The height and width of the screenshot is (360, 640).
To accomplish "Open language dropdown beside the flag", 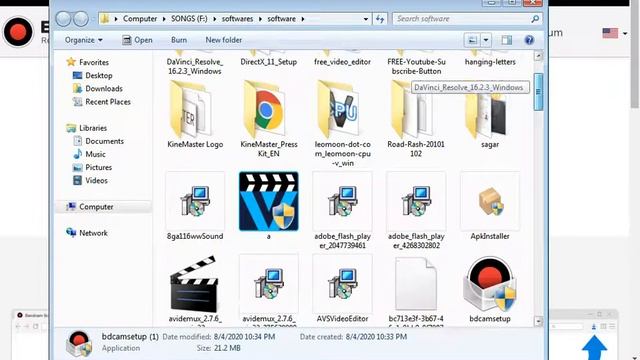I will click(625, 33).
